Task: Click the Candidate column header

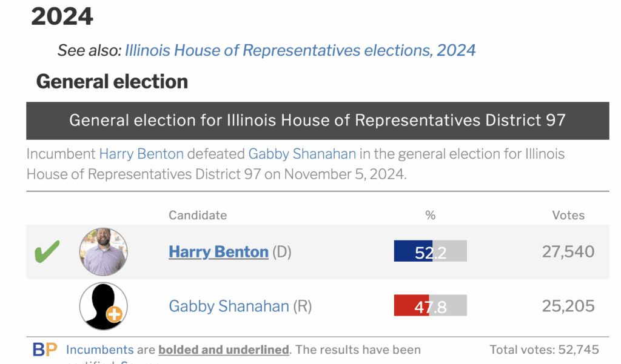Action: click(198, 215)
